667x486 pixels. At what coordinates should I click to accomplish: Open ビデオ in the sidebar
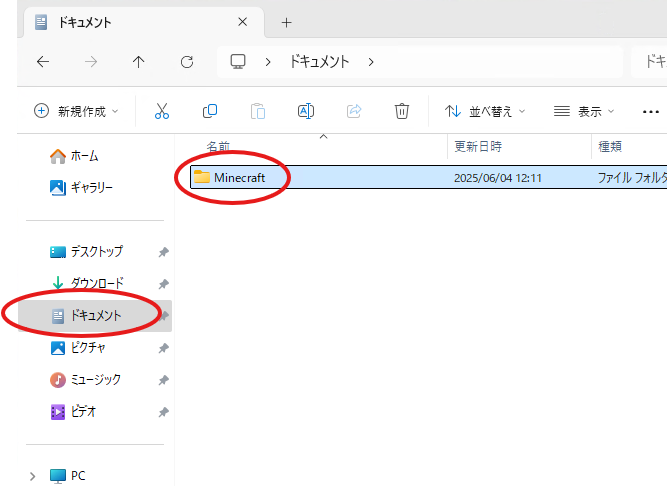pos(73,412)
